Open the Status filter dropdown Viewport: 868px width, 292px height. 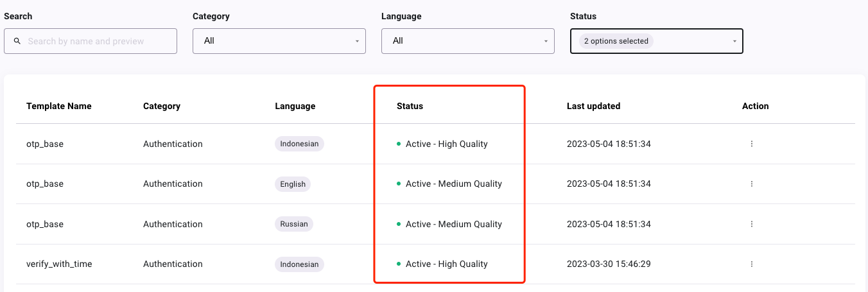[657, 41]
